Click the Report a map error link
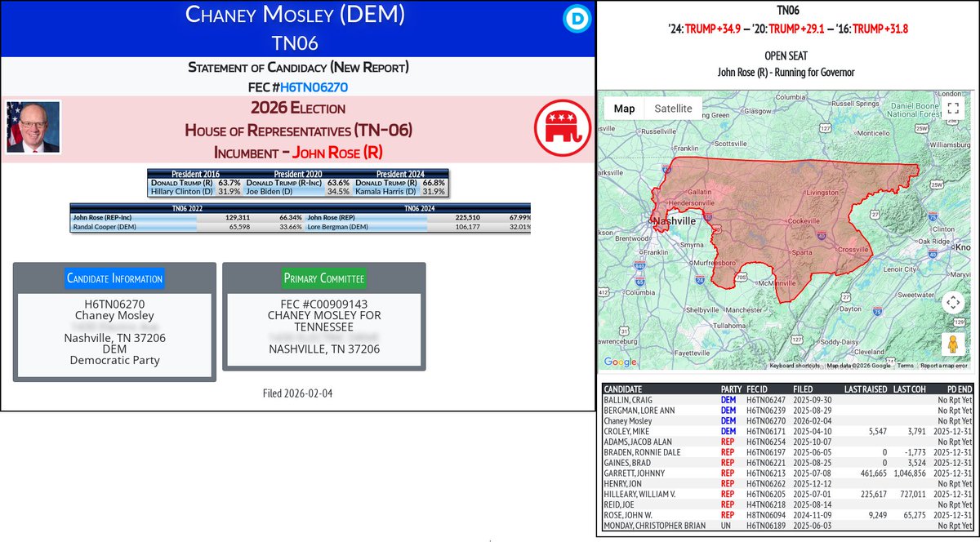Viewport: 980px width, 542px height. click(944, 366)
